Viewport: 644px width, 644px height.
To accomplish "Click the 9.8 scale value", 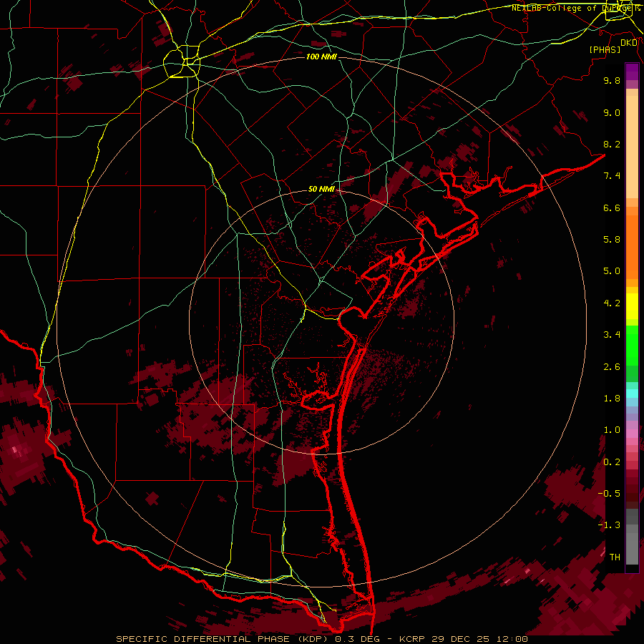I will click(x=612, y=80).
